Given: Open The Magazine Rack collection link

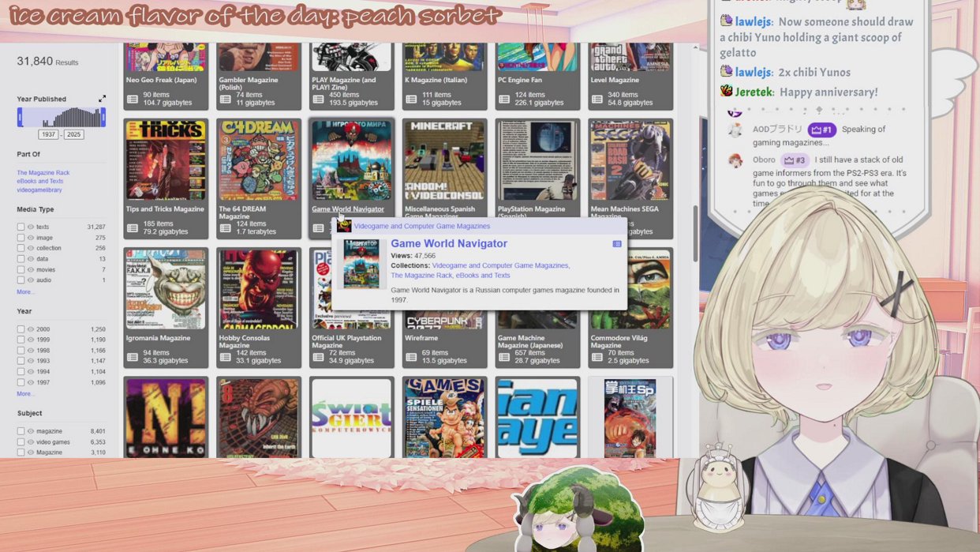Looking at the screenshot, I should pos(43,173).
